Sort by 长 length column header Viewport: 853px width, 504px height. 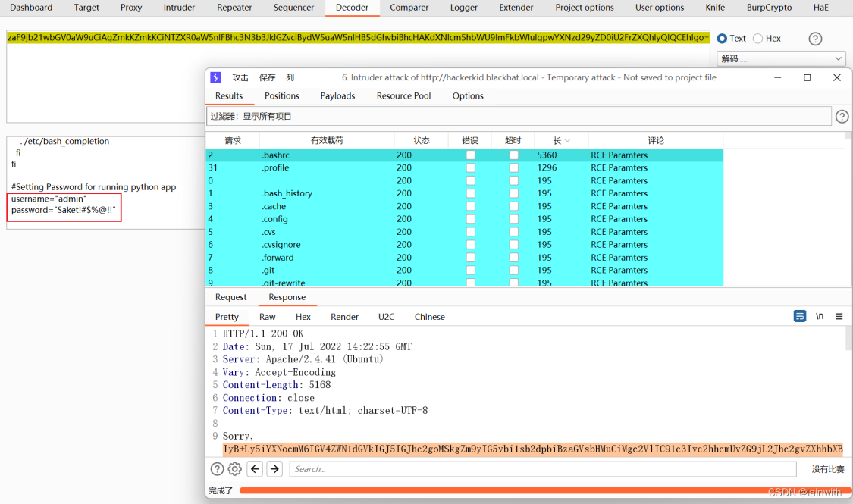point(561,140)
